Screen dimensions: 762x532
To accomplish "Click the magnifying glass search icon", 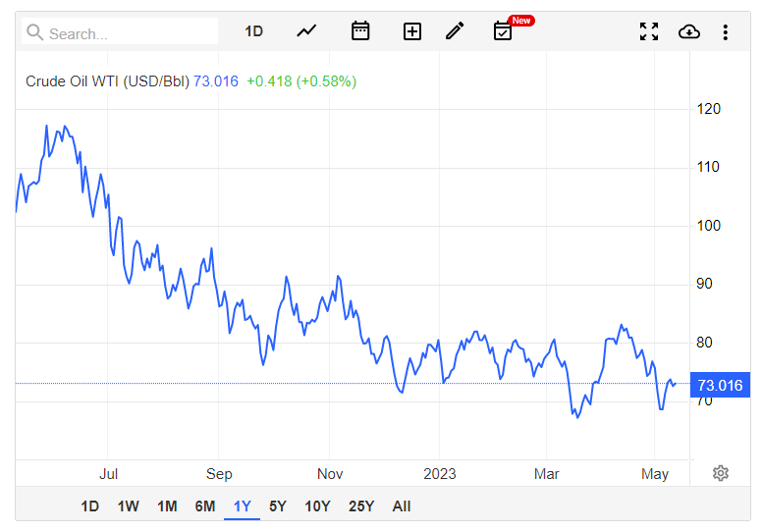I will (x=35, y=32).
